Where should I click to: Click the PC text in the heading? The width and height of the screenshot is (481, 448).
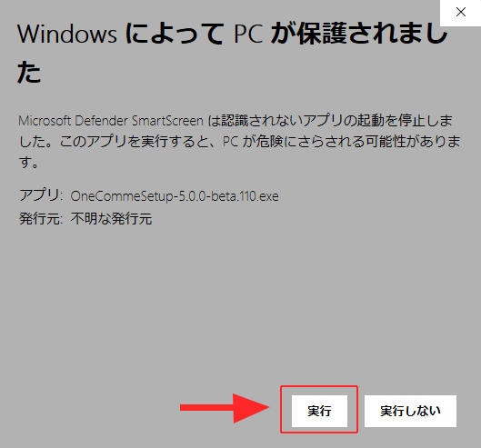(248, 34)
